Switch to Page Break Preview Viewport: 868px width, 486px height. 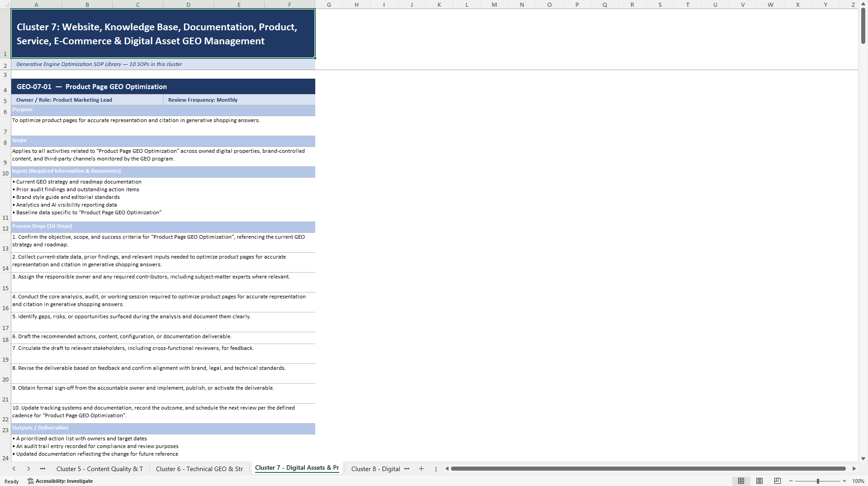[x=777, y=481]
